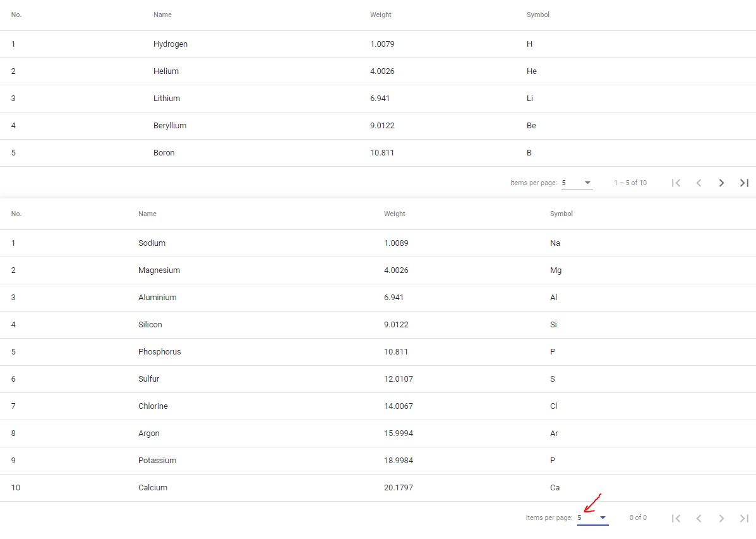Click the Calcium row

coord(378,488)
